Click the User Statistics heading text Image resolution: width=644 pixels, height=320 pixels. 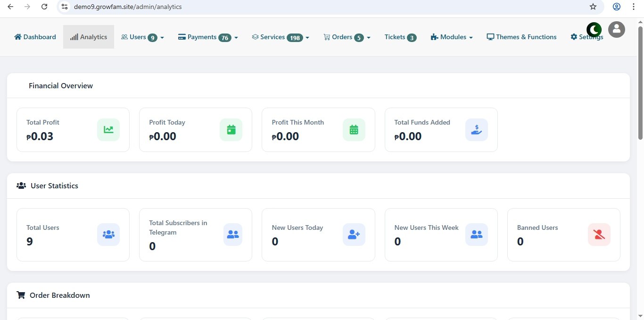55,186
